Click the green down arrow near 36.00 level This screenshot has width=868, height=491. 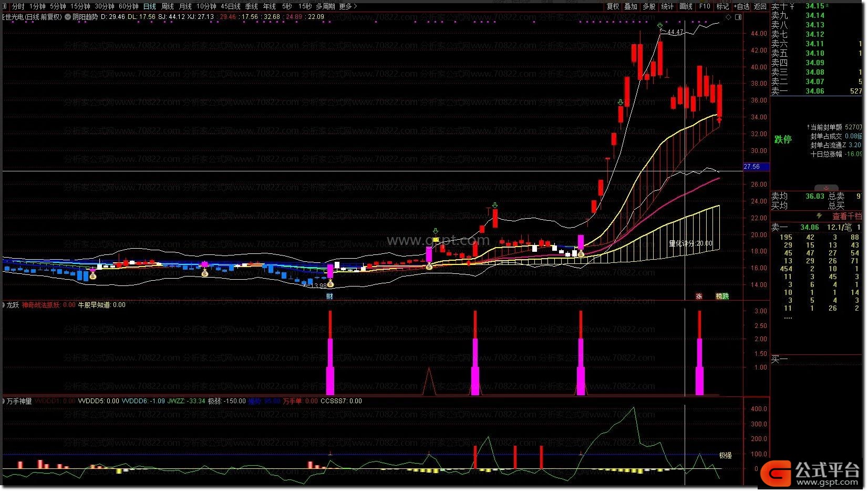621,102
